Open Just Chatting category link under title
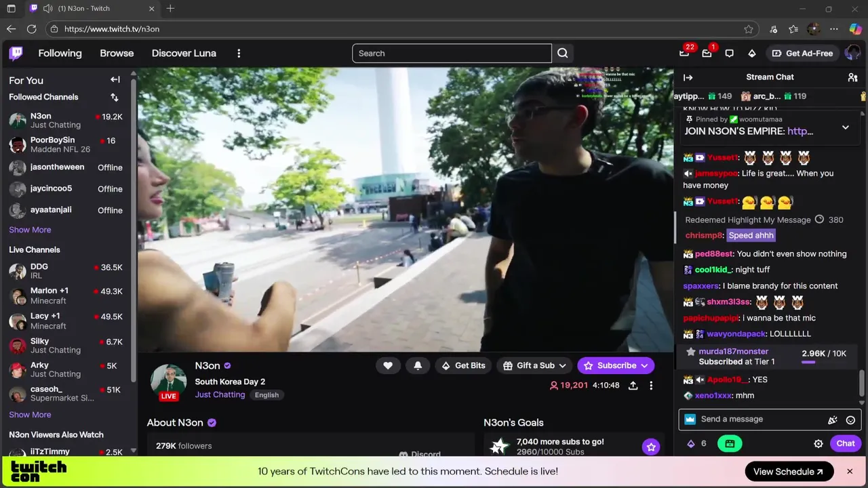The width and height of the screenshot is (868, 488). pos(220,394)
